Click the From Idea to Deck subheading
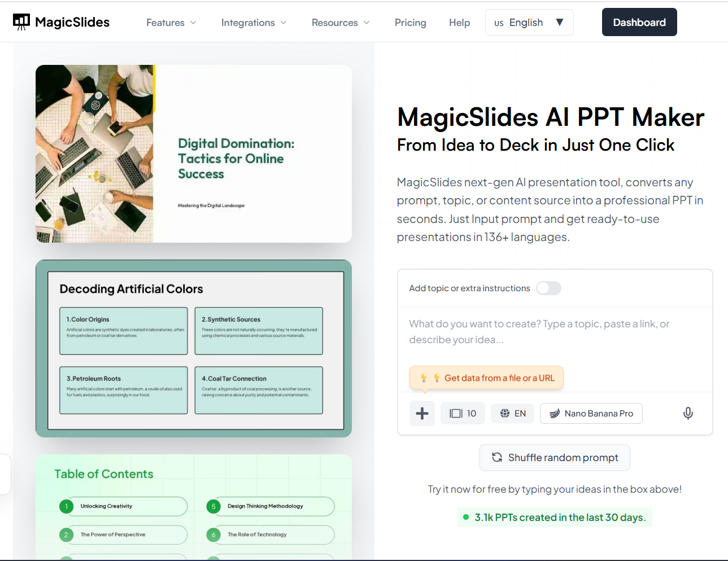The image size is (728, 561). [x=535, y=145]
